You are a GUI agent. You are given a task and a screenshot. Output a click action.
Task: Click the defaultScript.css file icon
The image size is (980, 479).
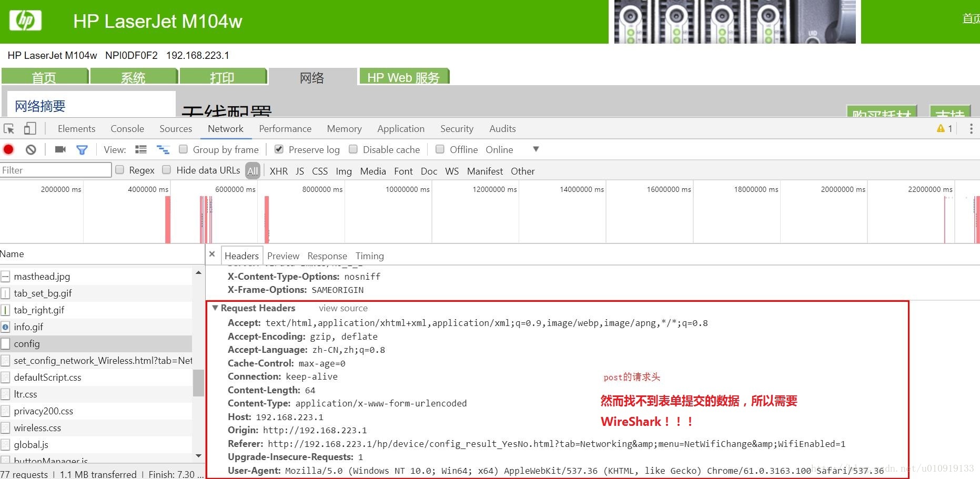point(5,378)
